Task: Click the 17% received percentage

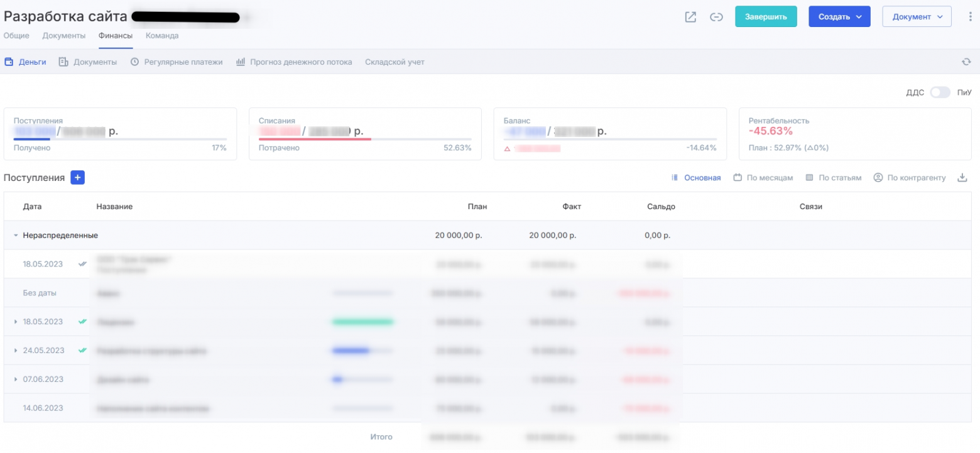Action: [x=219, y=148]
